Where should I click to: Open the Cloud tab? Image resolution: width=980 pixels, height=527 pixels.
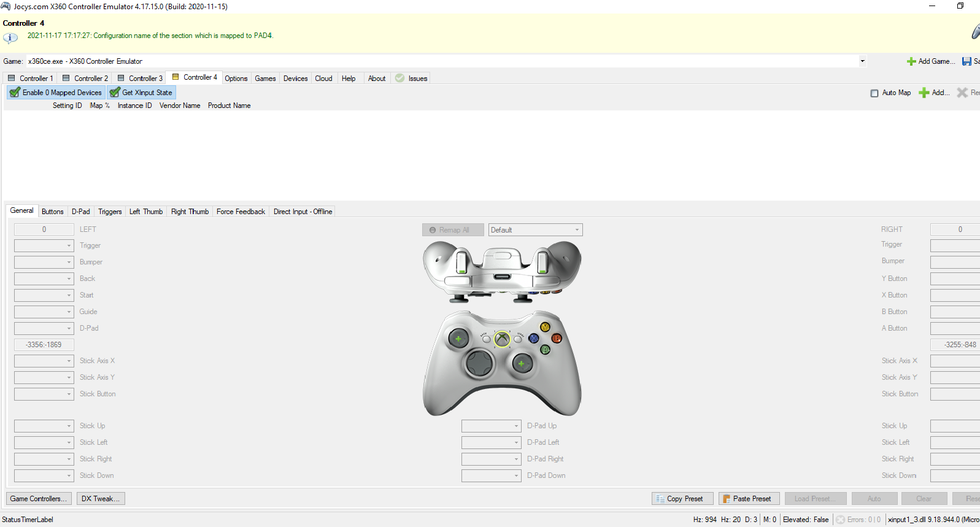[x=323, y=78]
